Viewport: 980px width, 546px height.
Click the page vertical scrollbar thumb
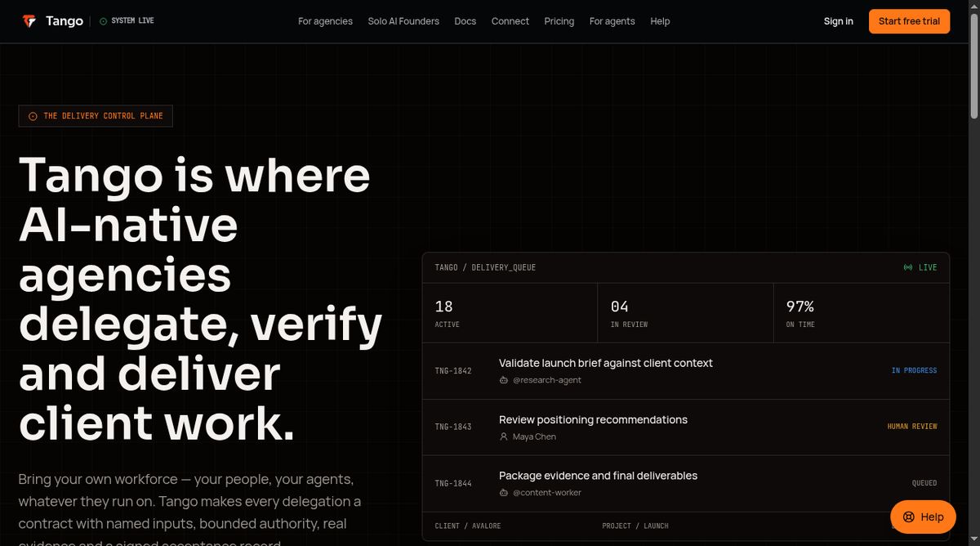pos(973,66)
